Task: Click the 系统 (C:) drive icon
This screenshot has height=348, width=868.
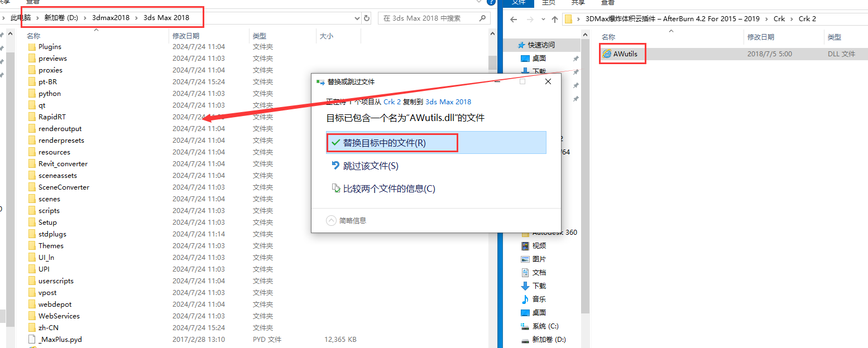Action: coord(525,326)
